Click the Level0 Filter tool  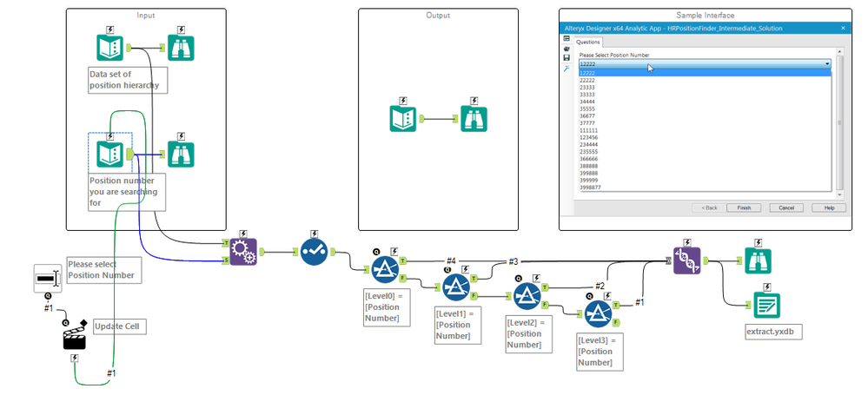385,270
